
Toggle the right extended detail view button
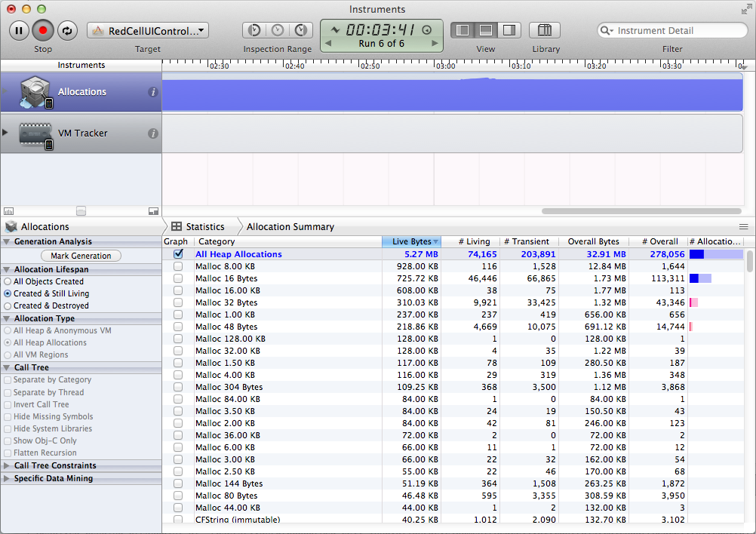(509, 30)
